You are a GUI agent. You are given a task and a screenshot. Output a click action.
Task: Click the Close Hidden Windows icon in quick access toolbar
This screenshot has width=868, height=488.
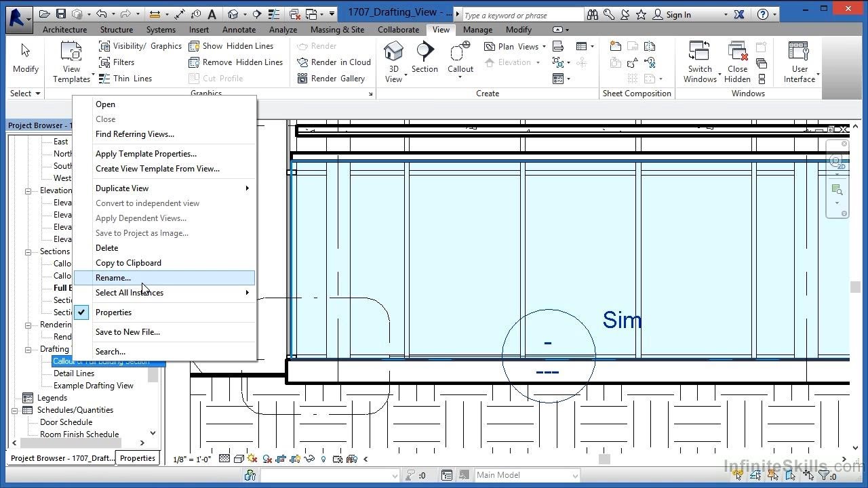(x=295, y=14)
